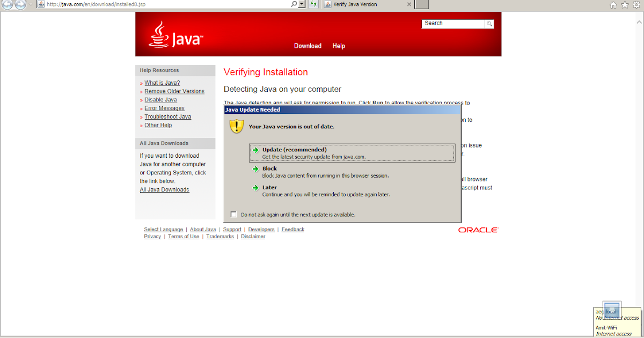Open the Terms of Use footer link
644x338 pixels.
[x=184, y=237]
